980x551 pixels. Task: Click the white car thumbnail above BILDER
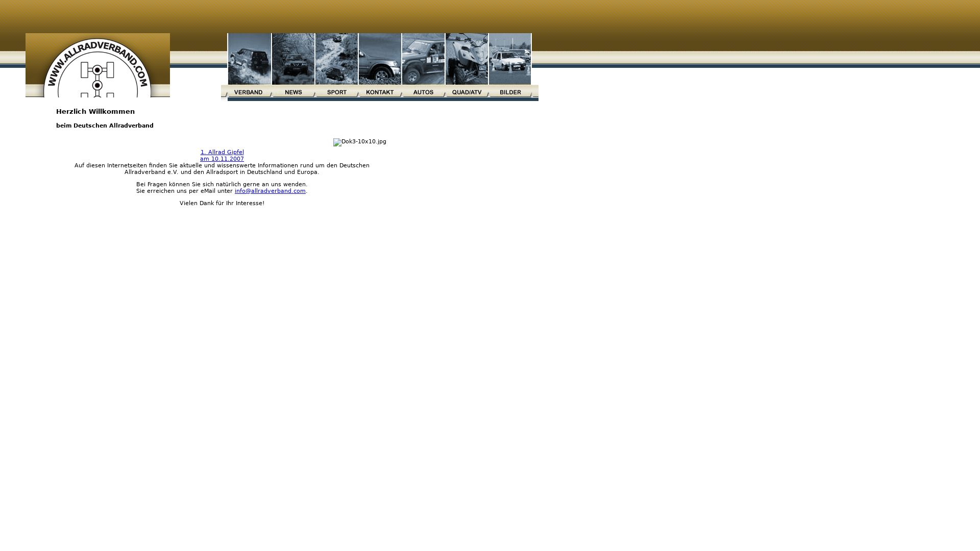tap(510, 59)
